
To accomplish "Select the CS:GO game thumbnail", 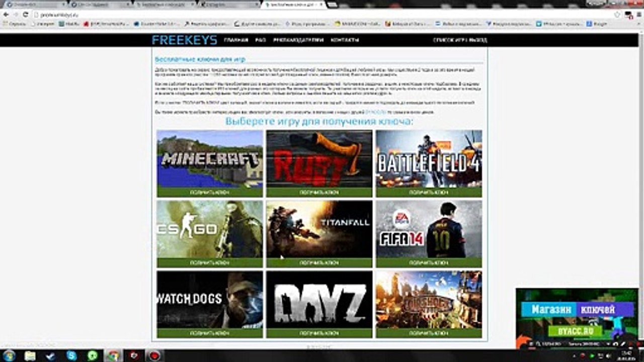I will click(x=210, y=229).
